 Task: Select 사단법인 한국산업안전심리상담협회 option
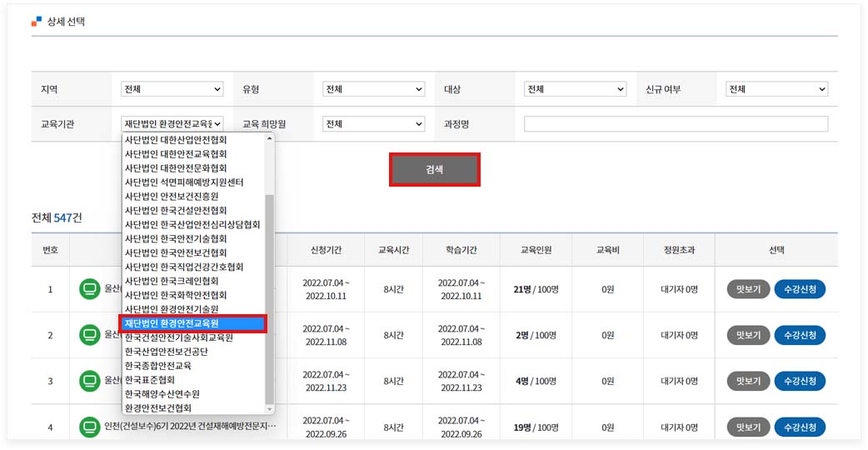(x=193, y=224)
